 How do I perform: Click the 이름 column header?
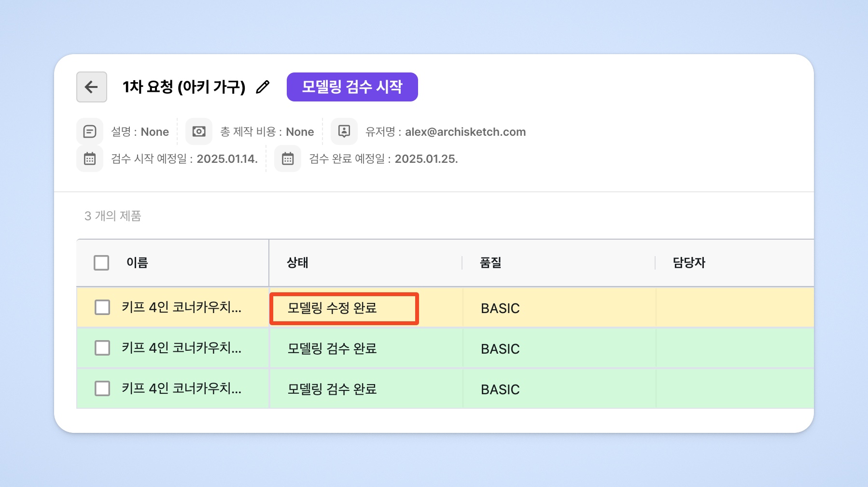[137, 263]
